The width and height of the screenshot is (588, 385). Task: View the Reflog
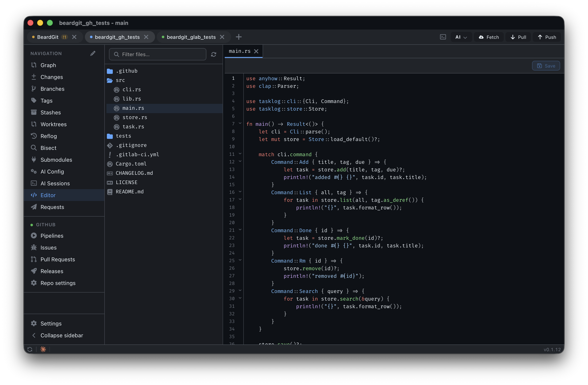64,136
